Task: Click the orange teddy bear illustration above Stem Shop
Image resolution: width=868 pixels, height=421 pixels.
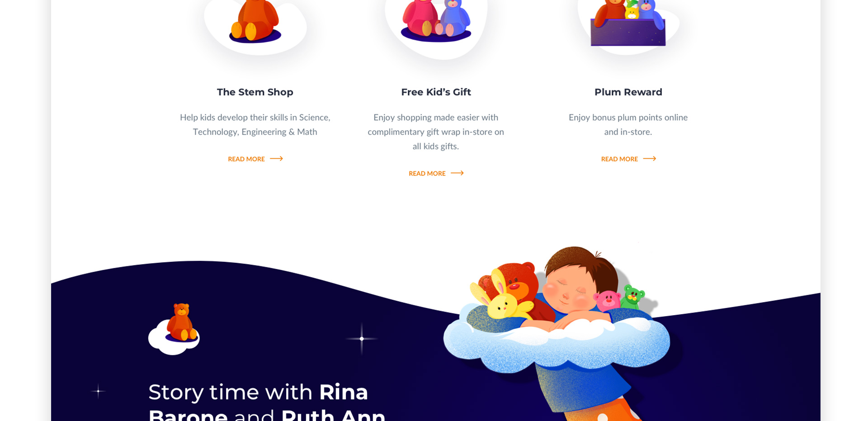Action: (x=255, y=22)
